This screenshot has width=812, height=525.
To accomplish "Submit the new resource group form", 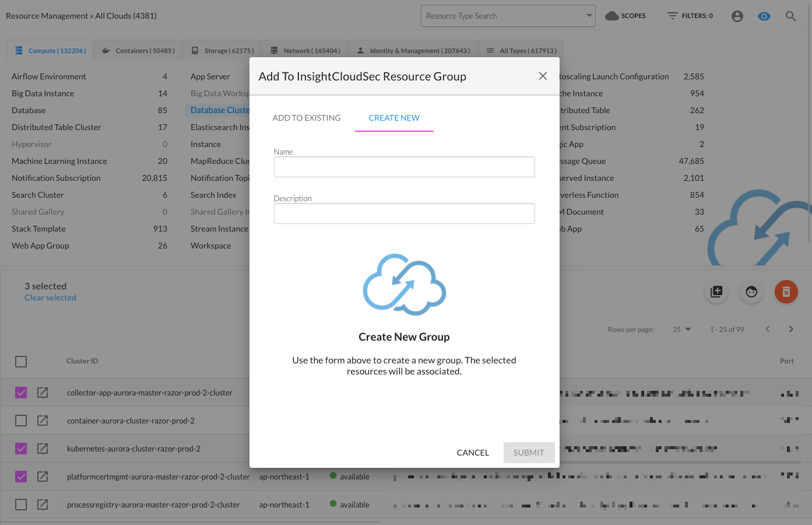I will (x=529, y=453).
